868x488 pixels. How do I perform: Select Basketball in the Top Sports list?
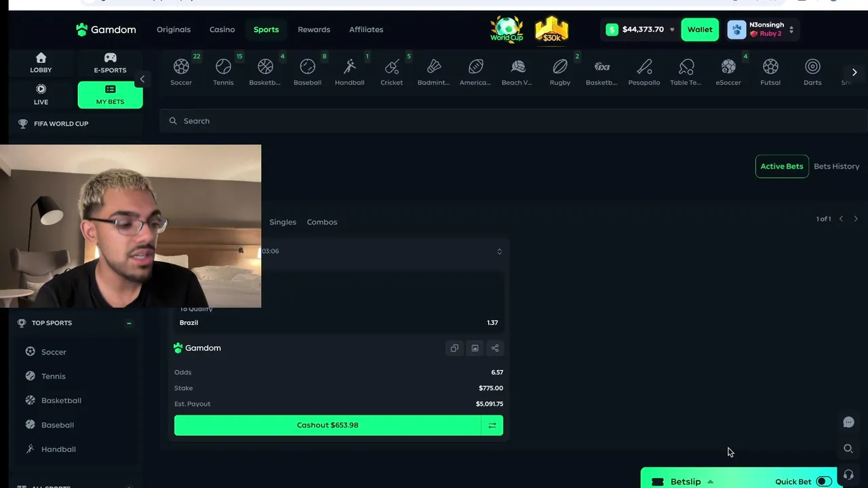[61, 401]
